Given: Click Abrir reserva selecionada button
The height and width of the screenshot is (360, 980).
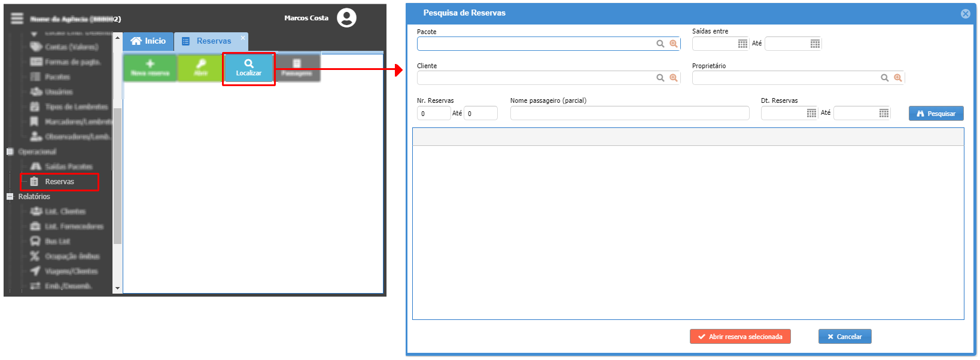Looking at the screenshot, I should pos(740,337).
